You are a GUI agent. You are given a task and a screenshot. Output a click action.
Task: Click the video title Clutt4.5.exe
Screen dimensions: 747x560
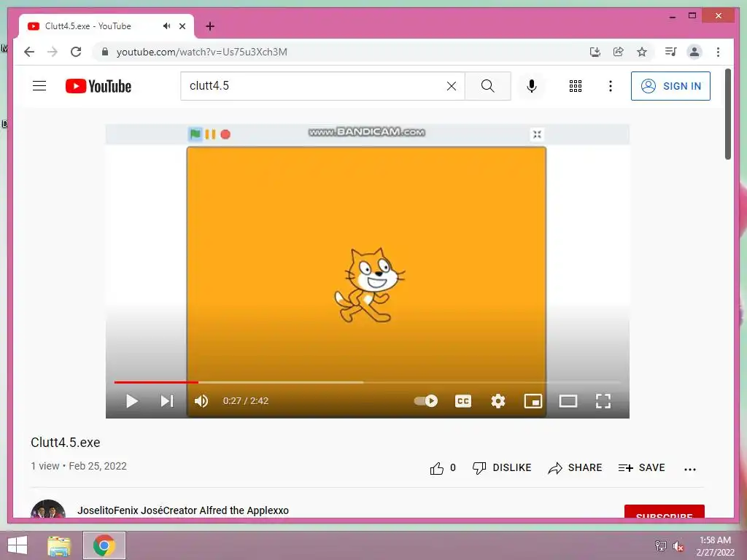[x=65, y=443]
